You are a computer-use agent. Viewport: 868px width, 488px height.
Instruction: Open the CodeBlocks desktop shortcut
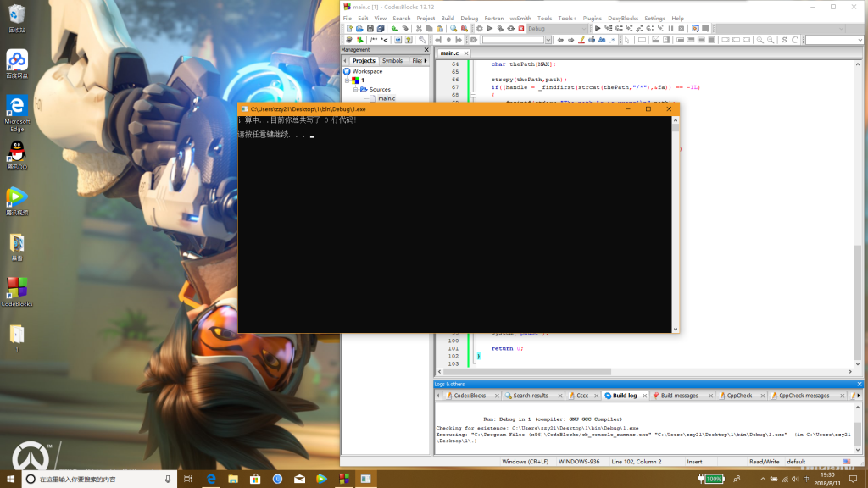[x=17, y=292]
